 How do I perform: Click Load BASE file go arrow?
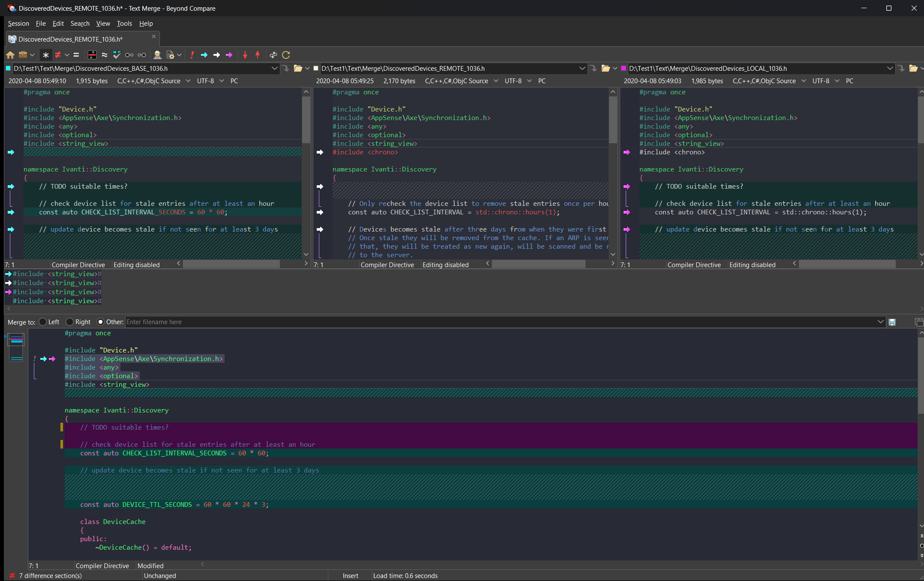point(286,68)
